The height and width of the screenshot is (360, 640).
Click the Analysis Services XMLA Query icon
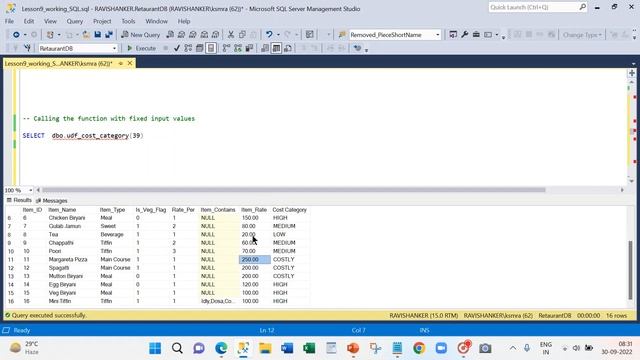point(204,35)
